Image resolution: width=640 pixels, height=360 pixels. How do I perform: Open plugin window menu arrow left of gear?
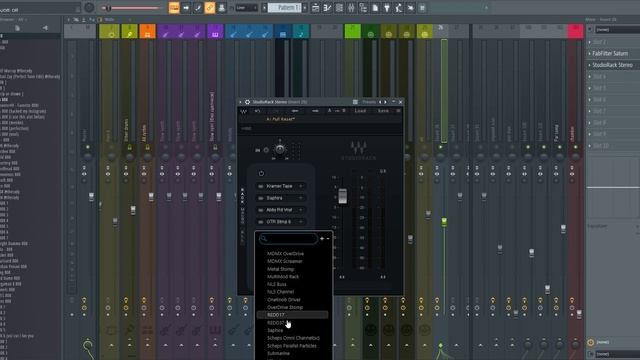pos(240,102)
